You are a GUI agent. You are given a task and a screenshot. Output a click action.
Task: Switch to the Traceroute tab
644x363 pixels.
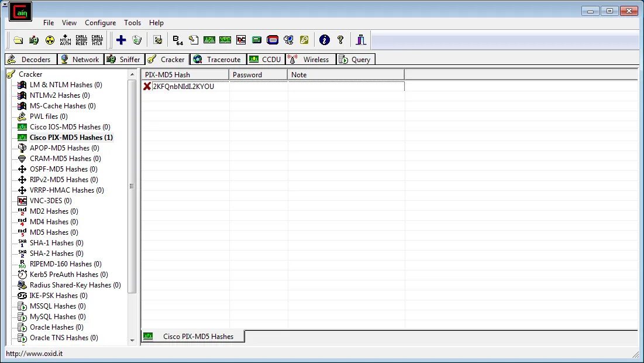coord(218,59)
